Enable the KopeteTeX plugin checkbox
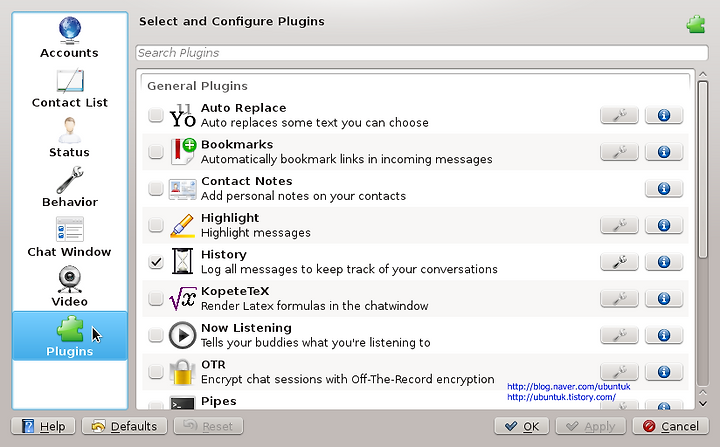This screenshot has height=447, width=720. (x=156, y=299)
